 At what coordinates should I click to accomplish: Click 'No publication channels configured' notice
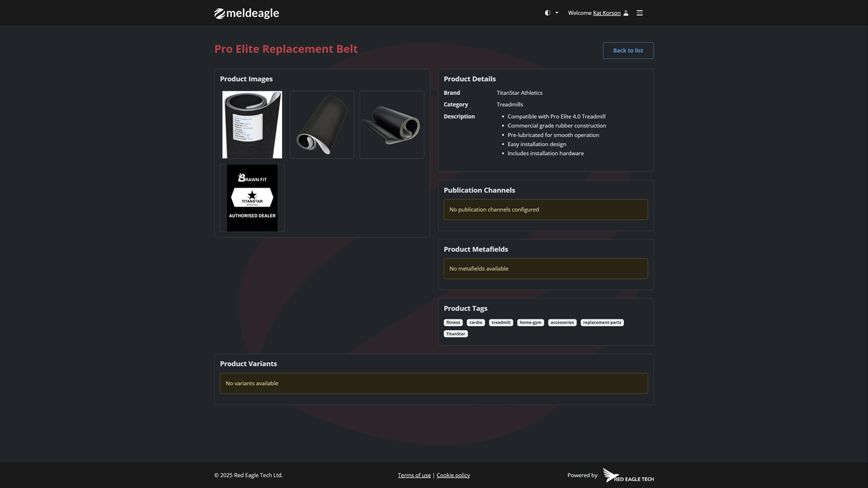click(546, 209)
